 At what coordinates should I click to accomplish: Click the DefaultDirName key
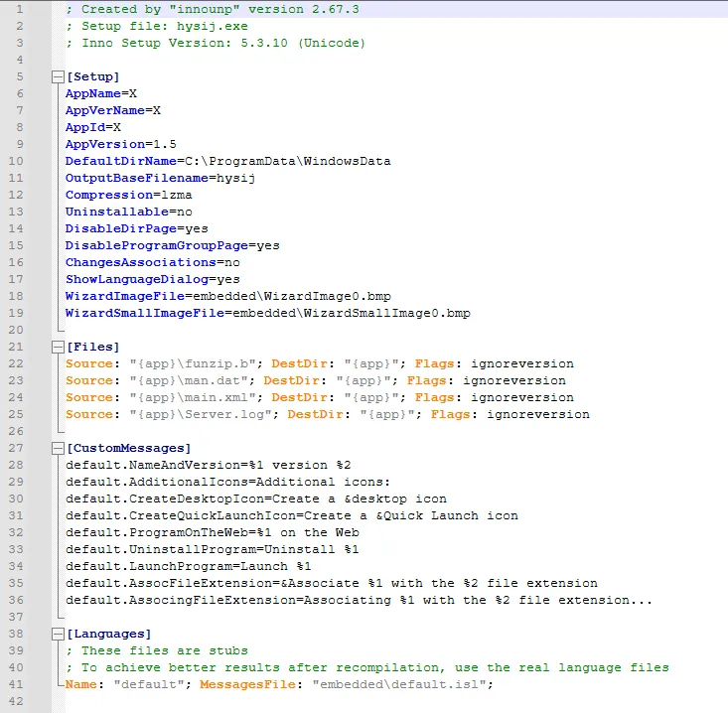[121, 161]
